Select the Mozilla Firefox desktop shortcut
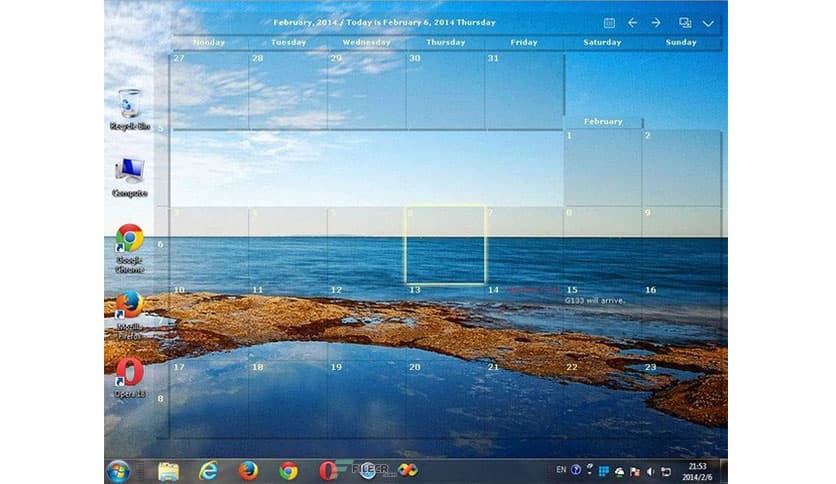Viewport: 836px width, 484px height. (x=130, y=316)
